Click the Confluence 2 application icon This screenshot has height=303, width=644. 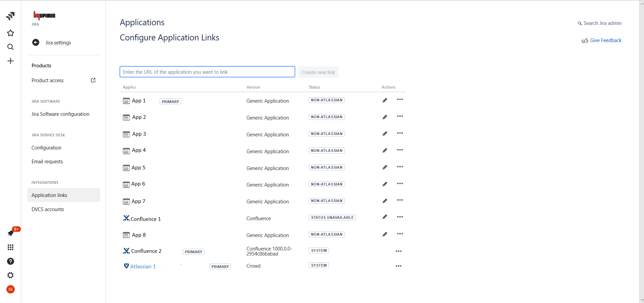pyautogui.click(x=126, y=251)
